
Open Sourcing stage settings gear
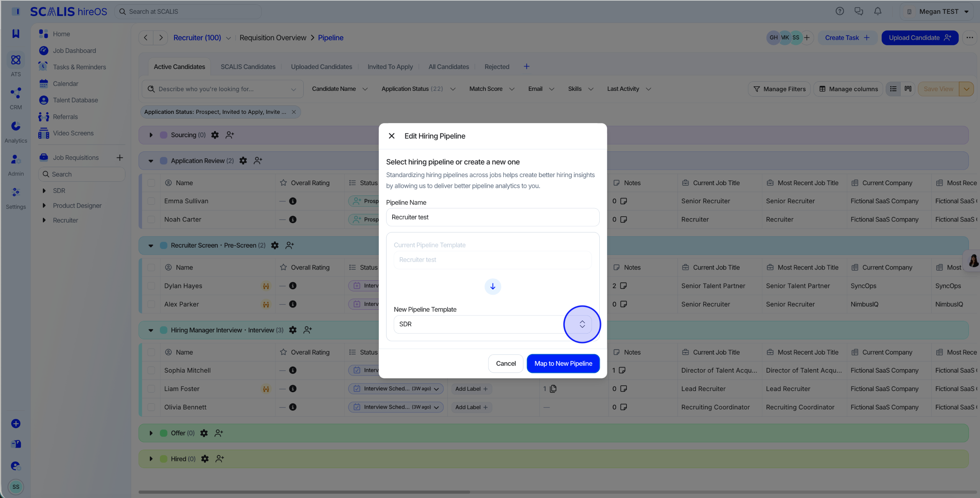click(x=215, y=135)
